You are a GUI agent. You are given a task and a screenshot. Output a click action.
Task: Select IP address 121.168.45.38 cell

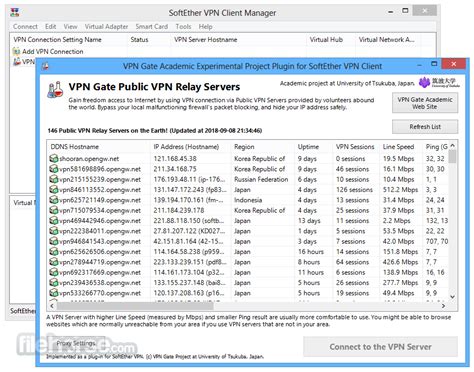(x=175, y=159)
